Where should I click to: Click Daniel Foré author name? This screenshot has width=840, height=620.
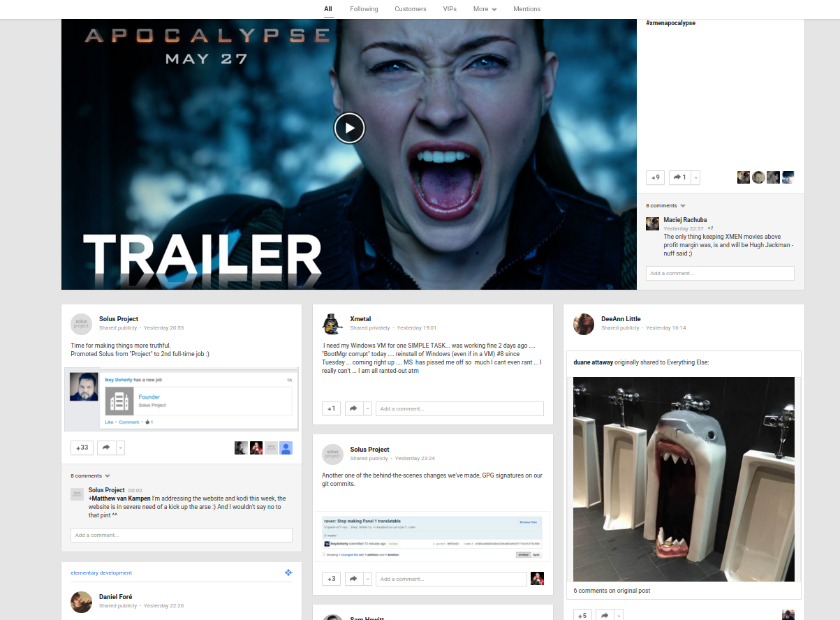[115, 597]
